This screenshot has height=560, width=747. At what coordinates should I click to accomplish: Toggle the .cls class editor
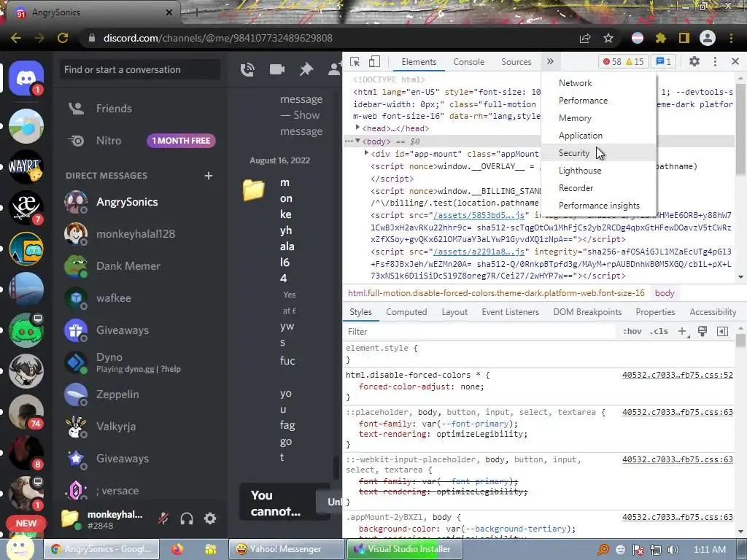[x=659, y=332]
